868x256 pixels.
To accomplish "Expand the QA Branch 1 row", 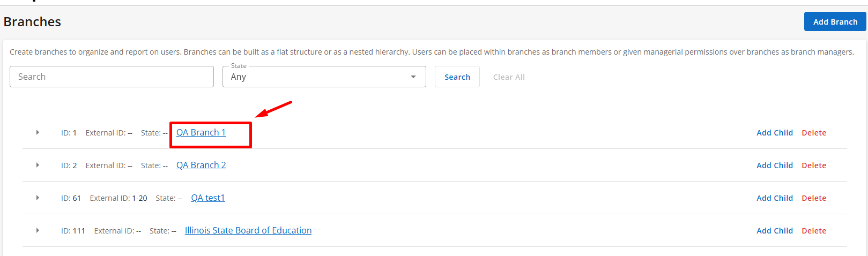I will tap(38, 132).
